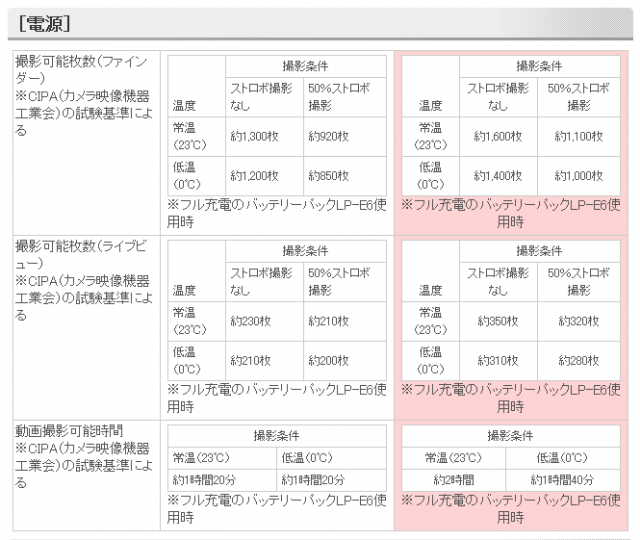The image size is (640, 540).
Task: Click LP-E6 footnote in pink live view section
Action: pos(511,398)
